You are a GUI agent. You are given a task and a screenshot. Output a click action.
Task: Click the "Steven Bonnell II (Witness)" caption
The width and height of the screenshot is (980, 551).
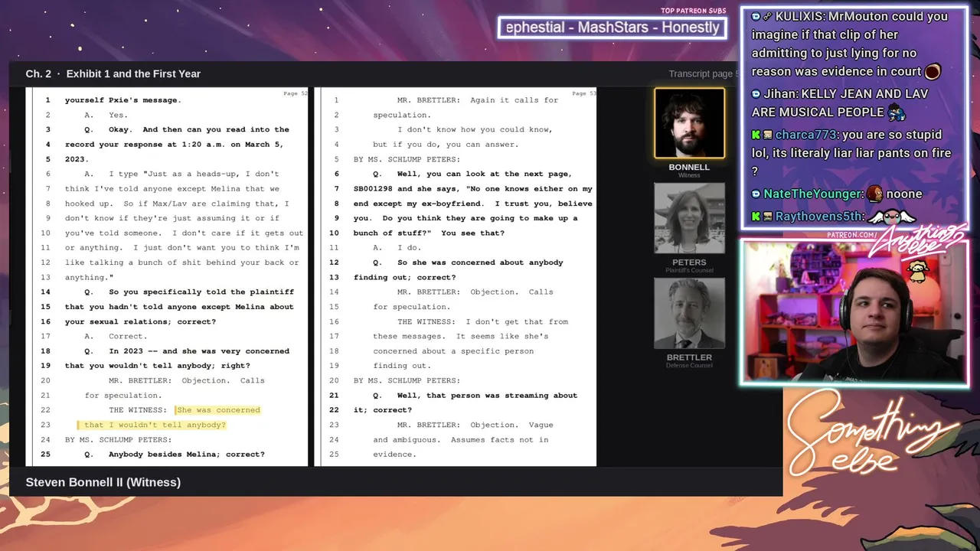coord(103,482)
